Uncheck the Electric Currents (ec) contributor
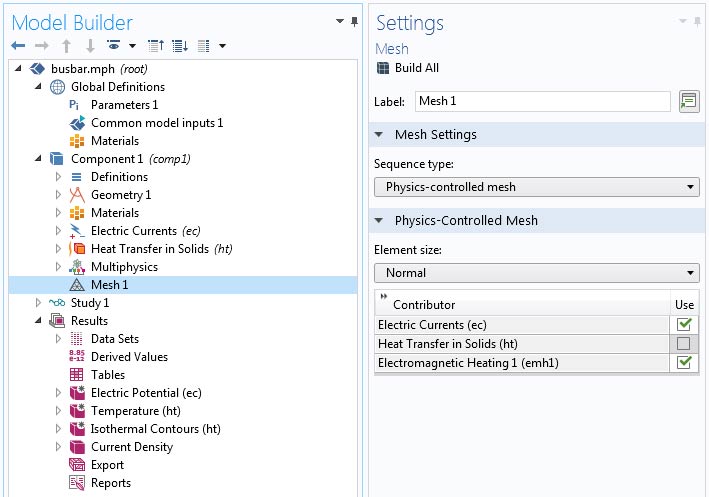Viewport: 709px width, 497px height. (x=684, y=324)
